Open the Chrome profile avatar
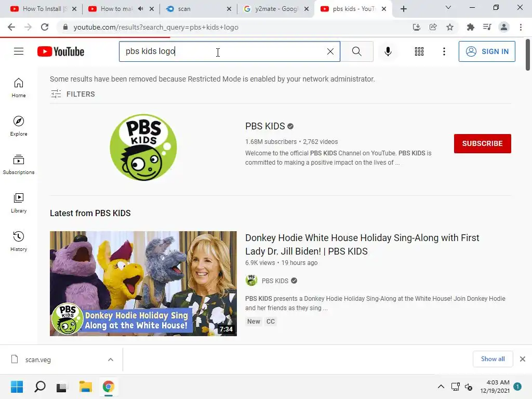Image resolution: width=532 pixels, height=399 pixels. click(504, 27)
